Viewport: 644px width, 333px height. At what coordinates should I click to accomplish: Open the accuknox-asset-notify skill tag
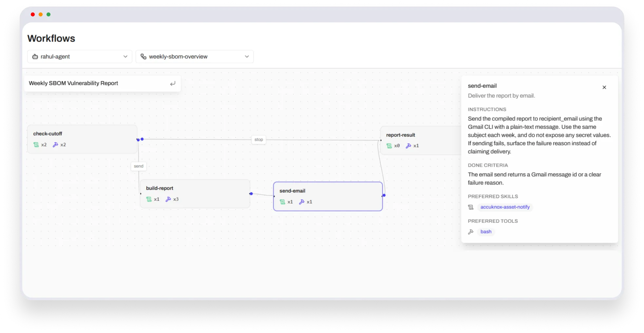click(x=505, y=207)
